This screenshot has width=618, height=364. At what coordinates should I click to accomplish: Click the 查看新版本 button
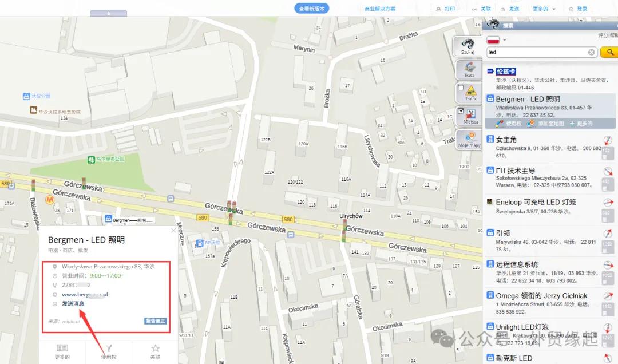(x=311, y=8)
